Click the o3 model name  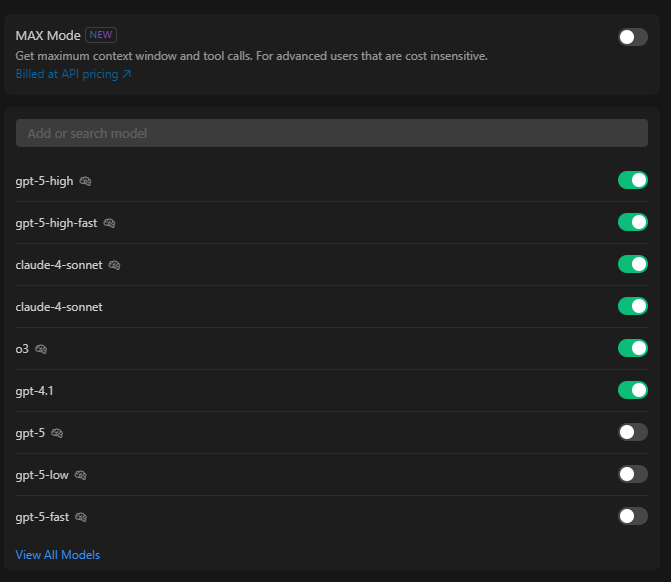point(22,349)
